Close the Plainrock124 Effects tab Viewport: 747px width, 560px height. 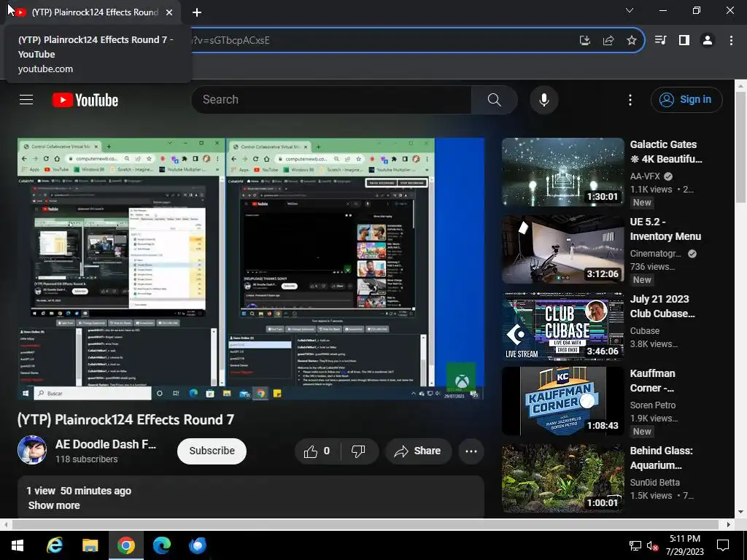coord(169,12)
